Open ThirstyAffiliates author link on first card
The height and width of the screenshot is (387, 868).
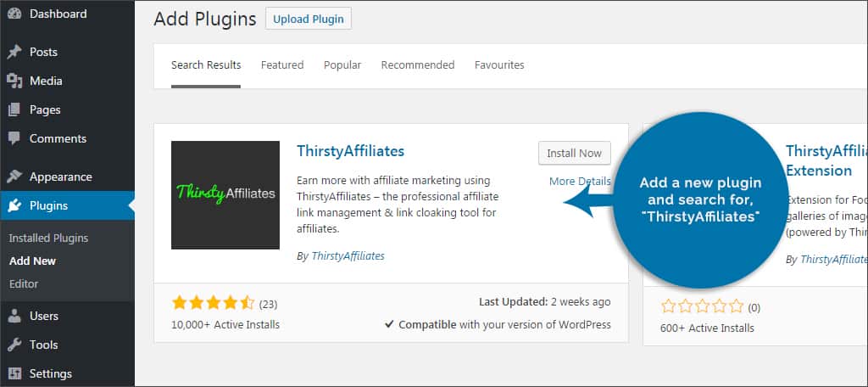pos(348,256)
